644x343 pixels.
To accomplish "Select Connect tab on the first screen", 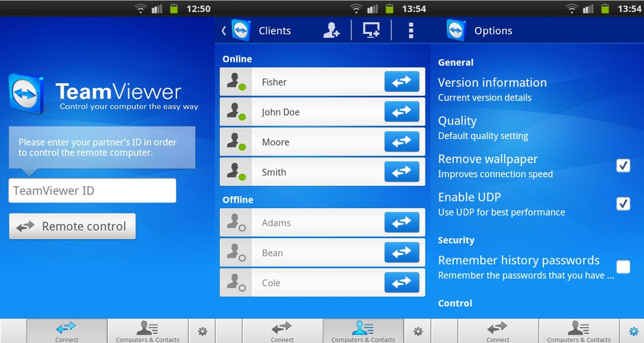I will point(67,331).
